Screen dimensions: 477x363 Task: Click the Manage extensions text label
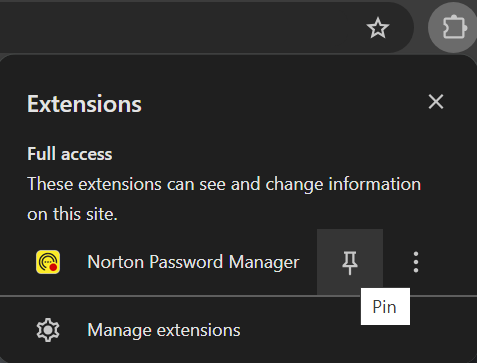click(164, 330)
